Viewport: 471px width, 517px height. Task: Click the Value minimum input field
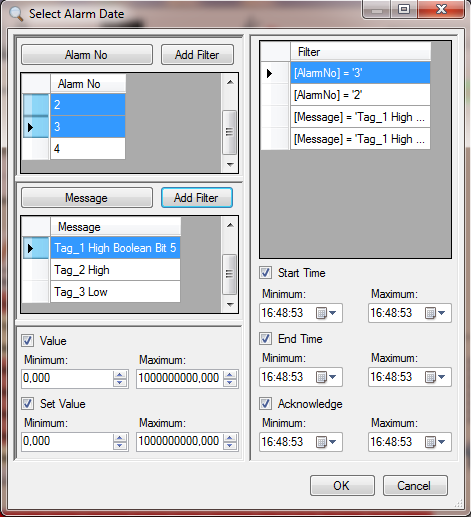click(68, 378)
